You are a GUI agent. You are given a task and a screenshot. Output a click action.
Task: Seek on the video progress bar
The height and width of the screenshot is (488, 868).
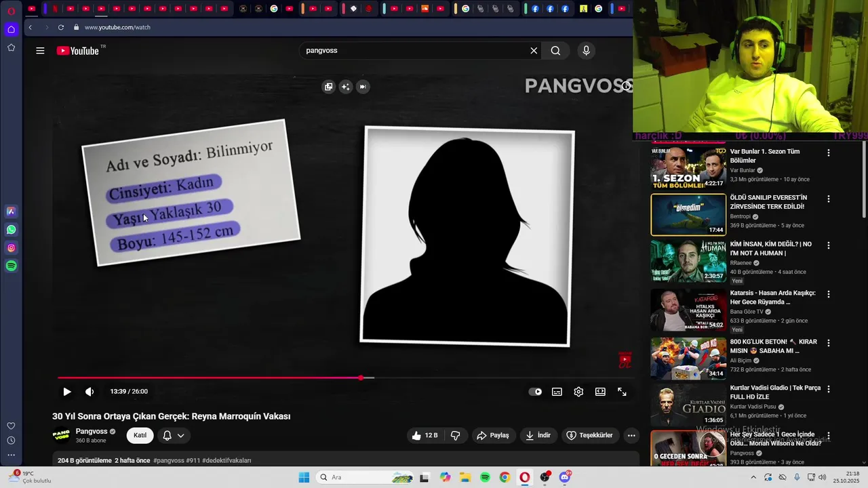tap(344, 378)
